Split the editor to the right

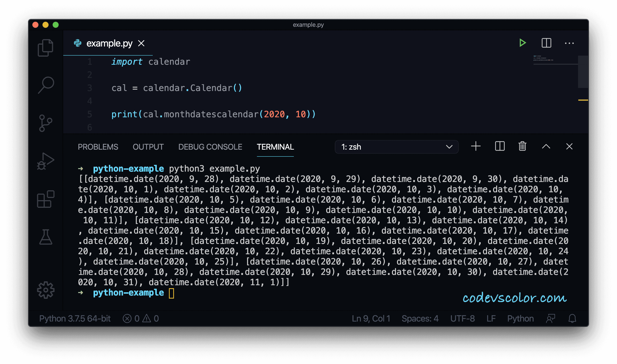[546, 43]
